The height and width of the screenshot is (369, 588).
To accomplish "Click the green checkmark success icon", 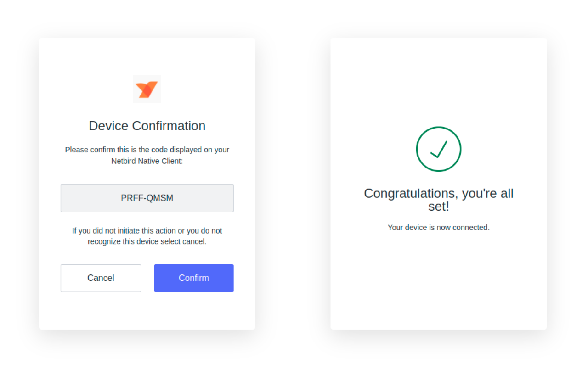I will (439, 149).
